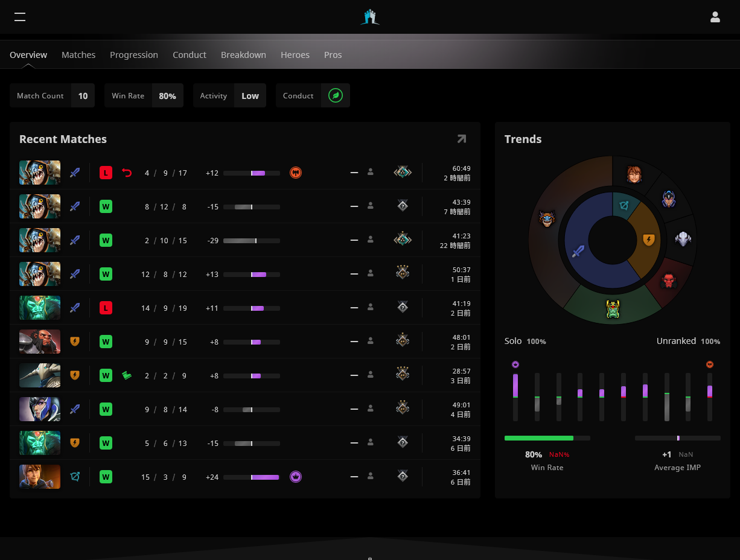Image resolution: width=740 pixels, height=560 pixels.
Task: Click the Win Rate 80% stat box
Action: point(144,95)
